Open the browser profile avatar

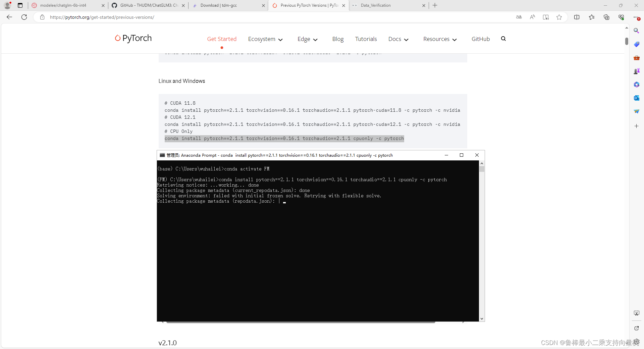7,5
